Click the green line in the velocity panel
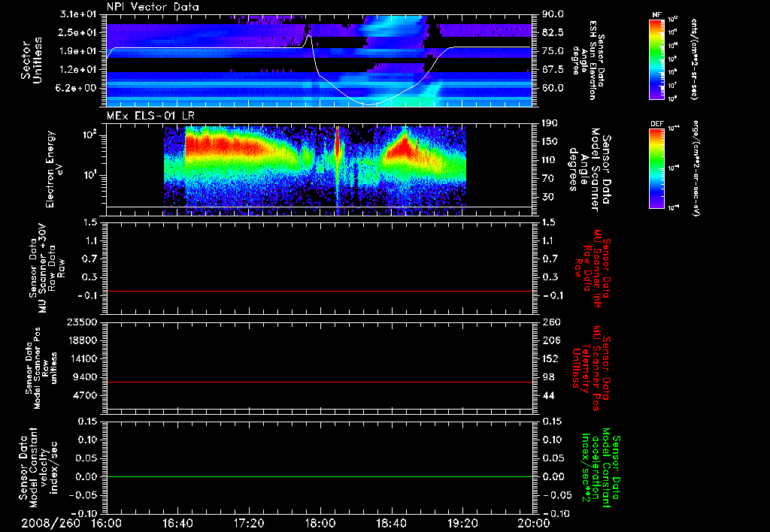The image size is (770, 532). [x=319, y=476]
